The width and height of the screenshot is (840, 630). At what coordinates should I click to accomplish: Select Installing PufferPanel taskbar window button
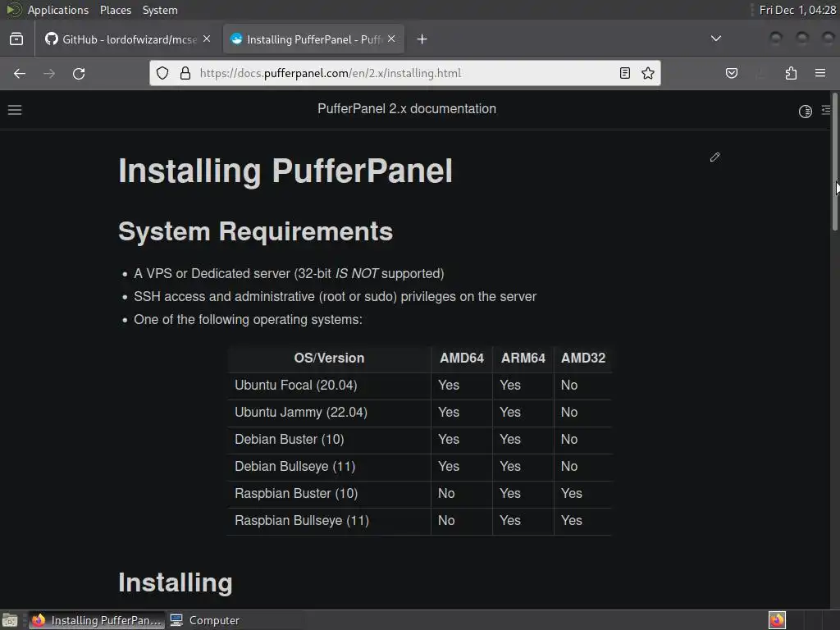[97, 620]
